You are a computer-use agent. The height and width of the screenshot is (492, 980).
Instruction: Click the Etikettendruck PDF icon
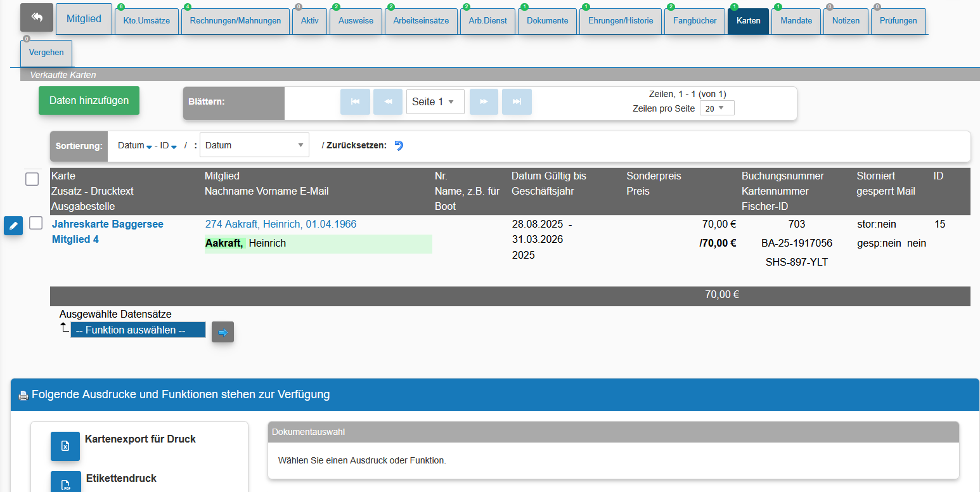coord(66,483)
